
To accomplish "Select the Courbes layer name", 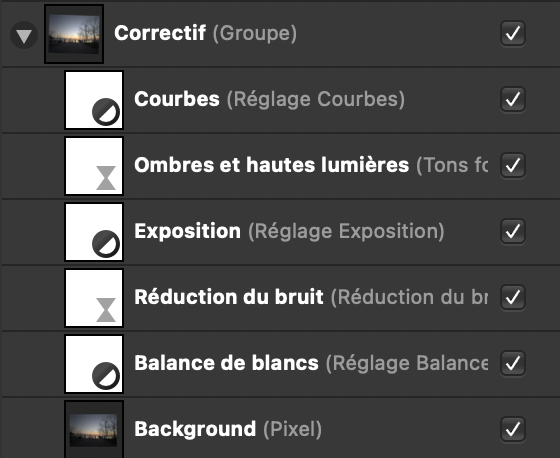I will [x=177, y=99].
